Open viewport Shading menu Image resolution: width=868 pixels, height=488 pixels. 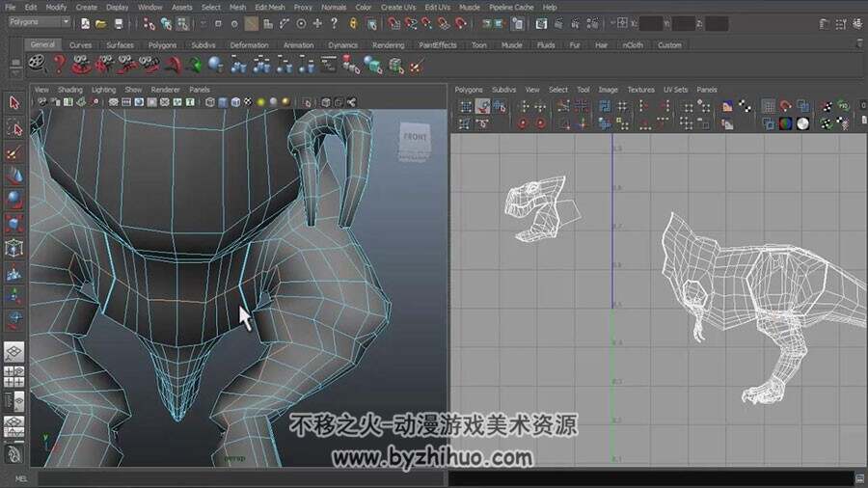(x=70, y=90)
